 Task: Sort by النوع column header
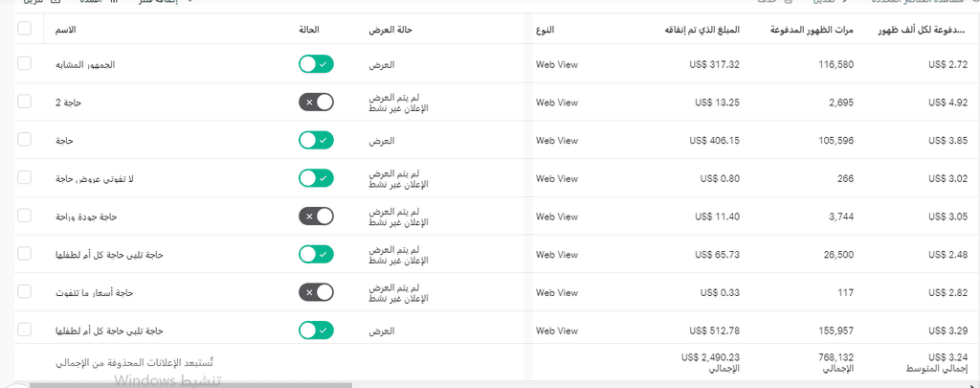click(x=545, y=30)
